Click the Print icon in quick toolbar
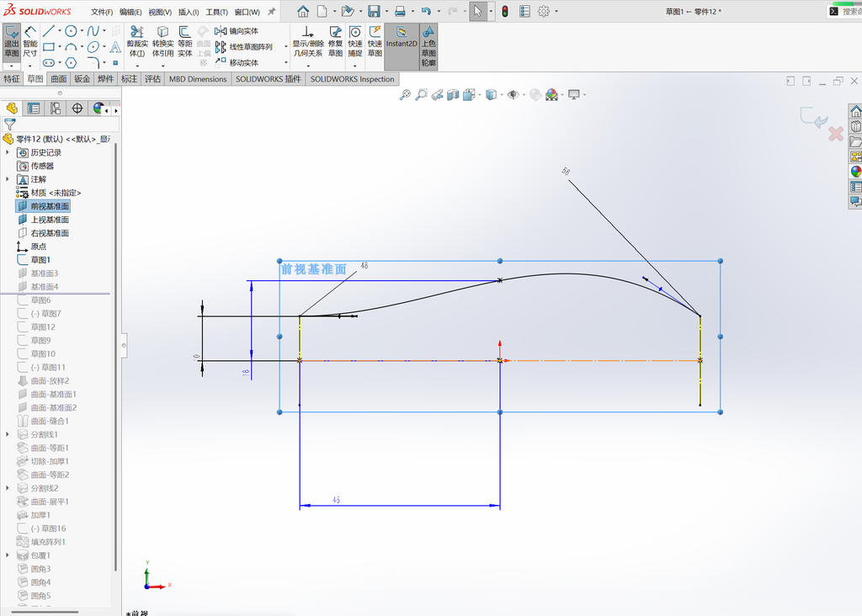 [400, 11]
